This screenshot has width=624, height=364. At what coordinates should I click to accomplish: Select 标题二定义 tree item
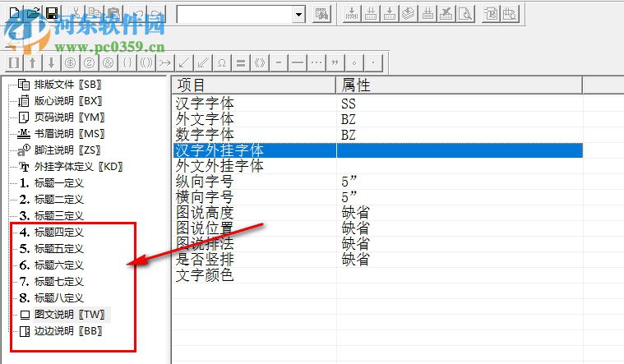coord(59,200)
